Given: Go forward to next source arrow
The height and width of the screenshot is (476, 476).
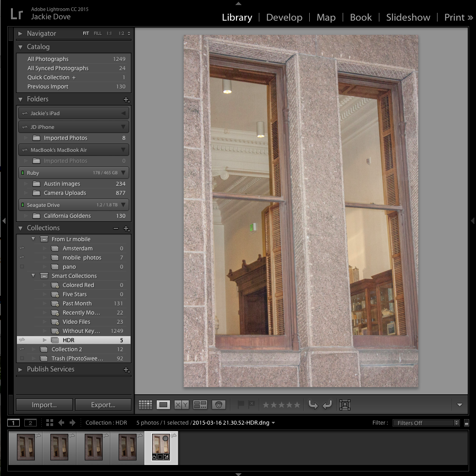Looking at the screenshot, I should tap(72, 422).
